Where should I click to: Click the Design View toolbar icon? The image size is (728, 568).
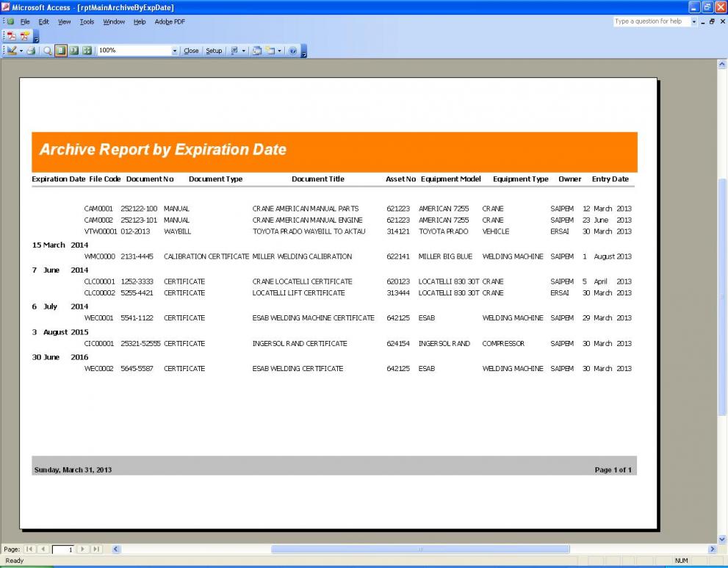(12, 51)
